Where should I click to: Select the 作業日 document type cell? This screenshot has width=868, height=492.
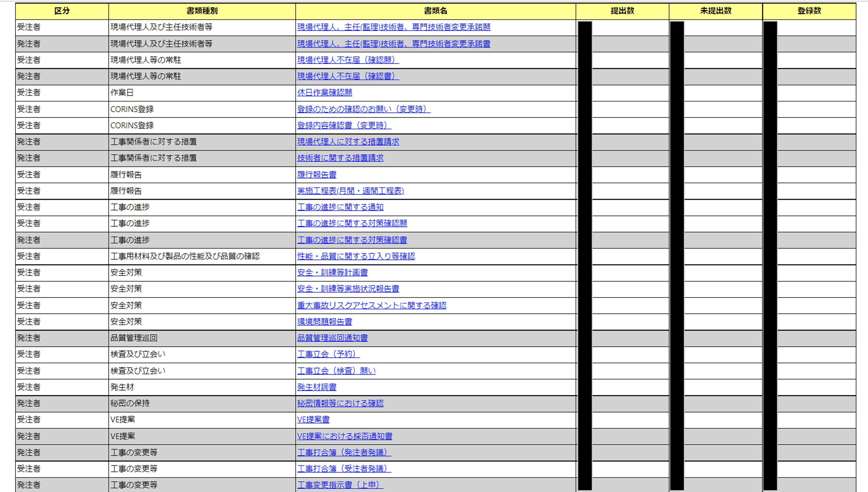(x=202, y=93)
